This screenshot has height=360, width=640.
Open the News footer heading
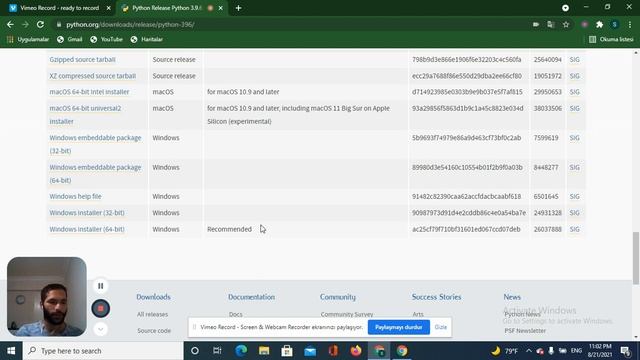(512, 297)
